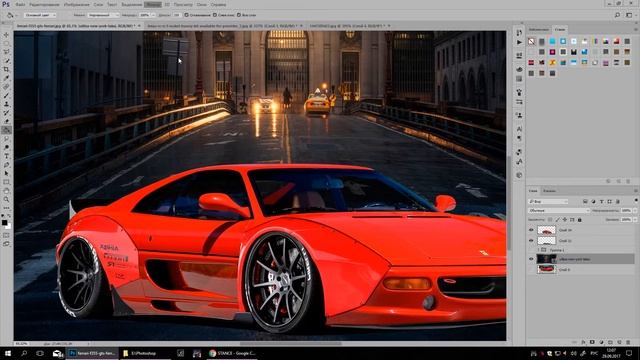Add a layer mask icon
This screenshot has width=640, height=360.
click(592, 342)
